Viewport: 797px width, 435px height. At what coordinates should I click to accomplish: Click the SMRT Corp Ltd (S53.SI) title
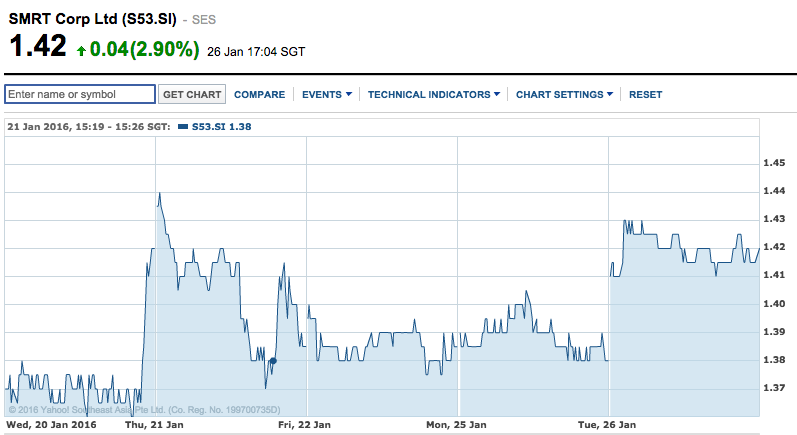(x=93, y=19)
